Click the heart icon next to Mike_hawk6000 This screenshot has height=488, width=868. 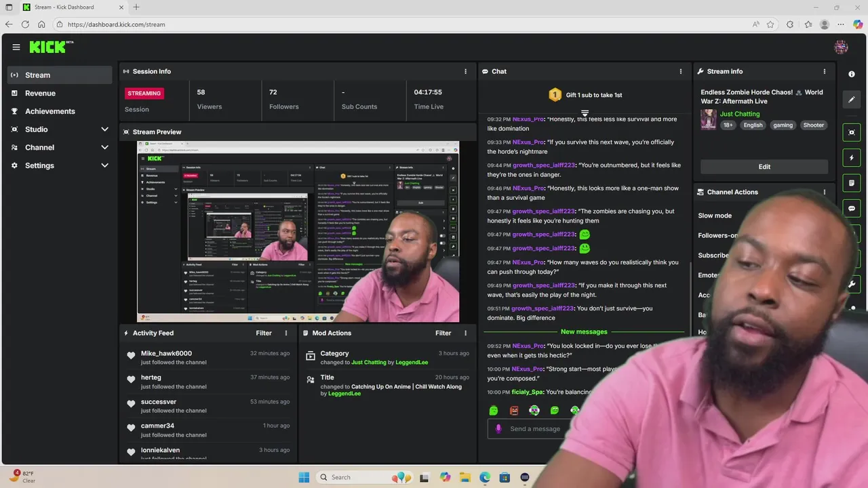tap(131, 355)
